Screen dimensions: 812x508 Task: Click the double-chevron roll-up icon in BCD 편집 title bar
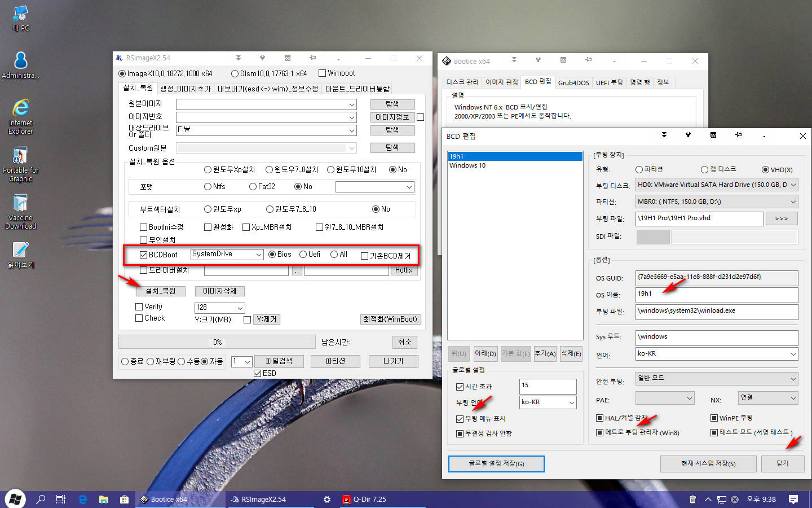click(x=664, y=135)
